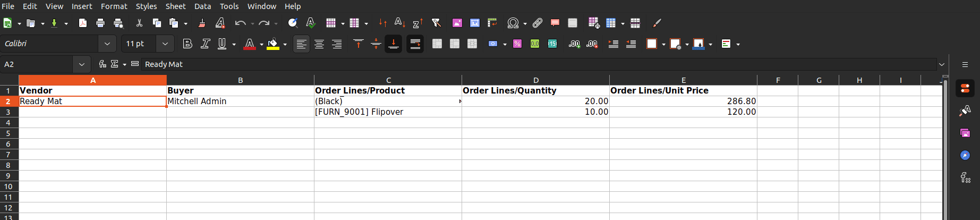Click the Export as PDF icon
The height and width of the screenshot is (220, 980).
coord(83,23)
